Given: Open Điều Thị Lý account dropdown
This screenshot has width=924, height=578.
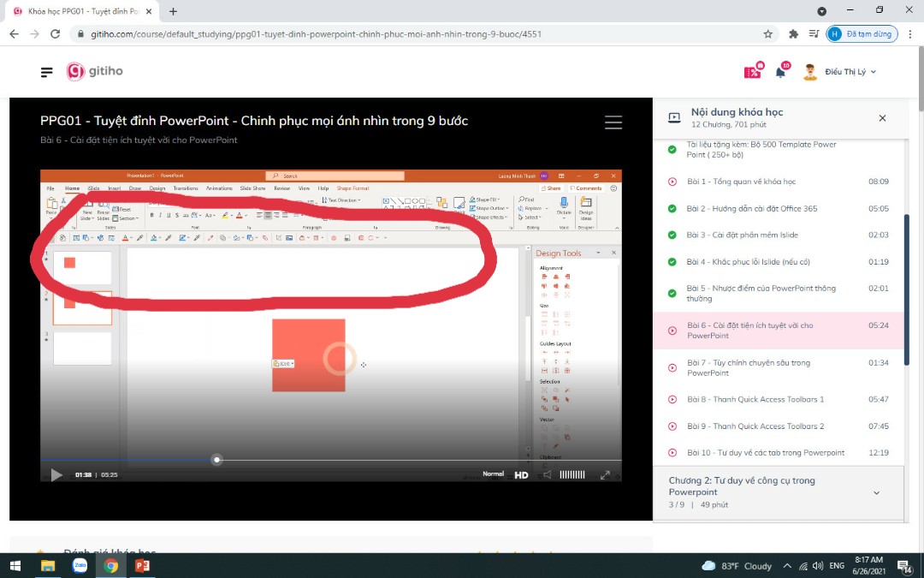Looking at the screenshot, I should tap(840, 71).
